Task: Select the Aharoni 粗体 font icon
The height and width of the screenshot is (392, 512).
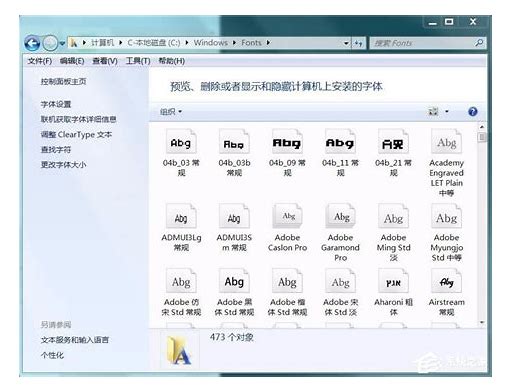Action: 393,281
